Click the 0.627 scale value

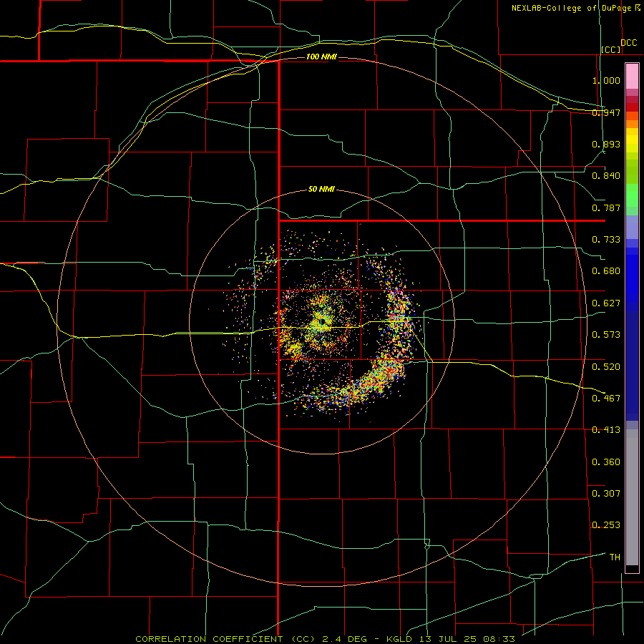[606, 303]
